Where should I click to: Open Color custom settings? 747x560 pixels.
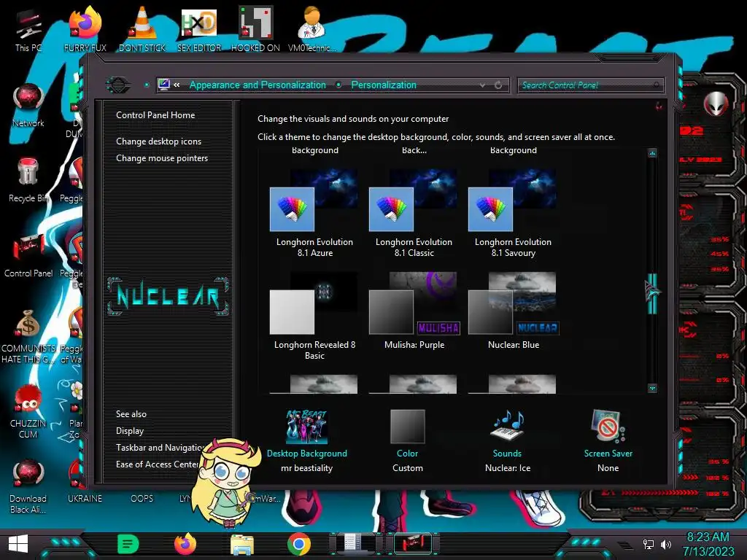[x=407, y=441]
